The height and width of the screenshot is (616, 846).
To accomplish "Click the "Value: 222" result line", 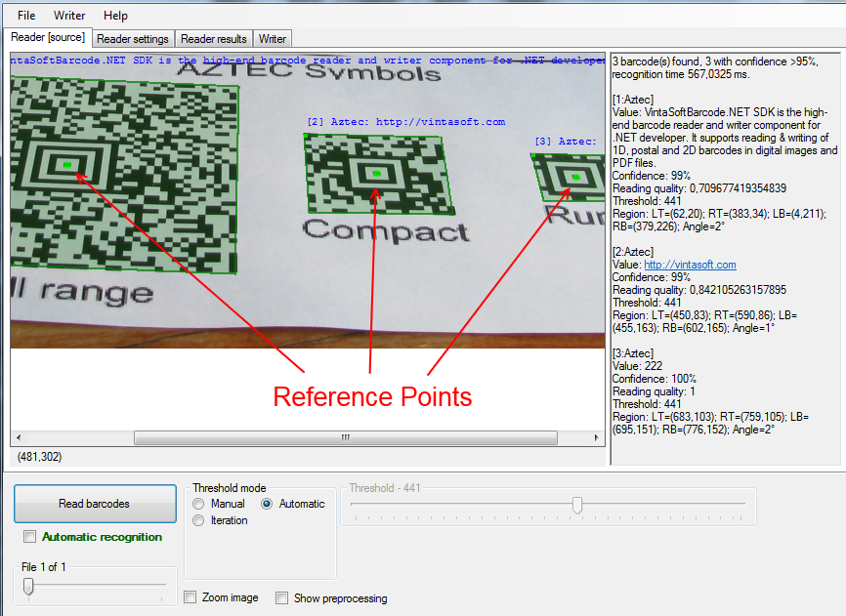I will pyautogui.click(x=637, y=366).
